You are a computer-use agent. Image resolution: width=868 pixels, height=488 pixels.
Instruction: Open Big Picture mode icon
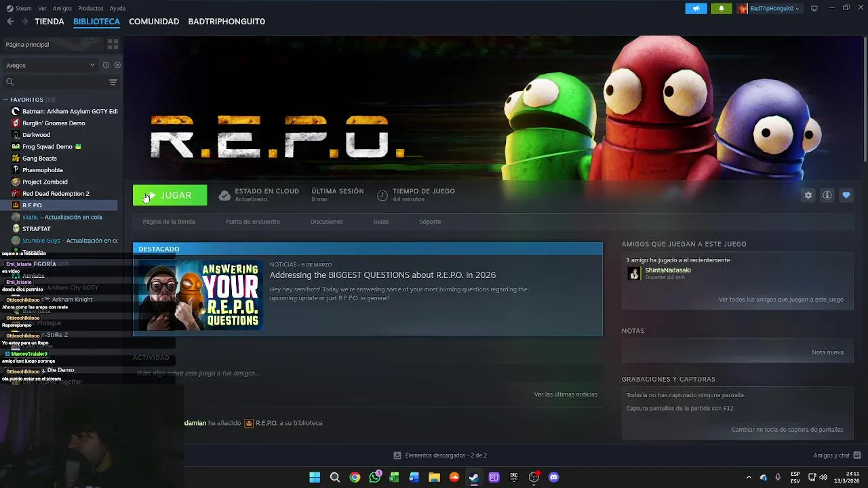814,8
